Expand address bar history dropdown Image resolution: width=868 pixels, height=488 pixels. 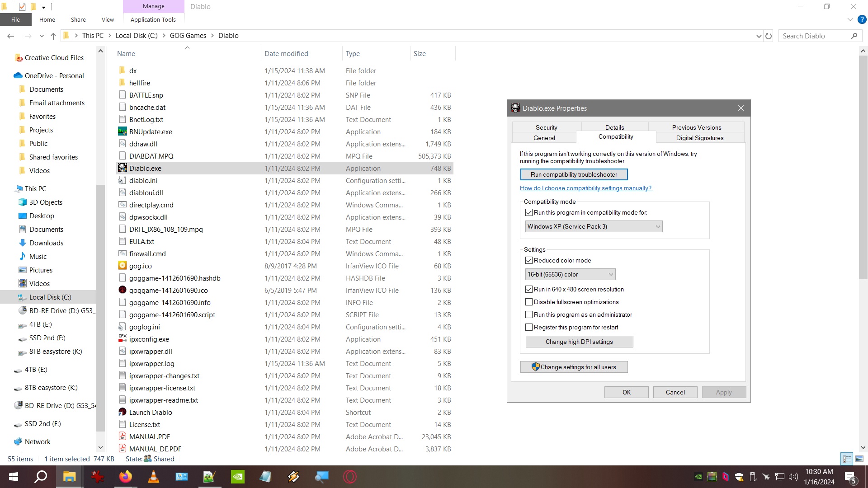759,36
